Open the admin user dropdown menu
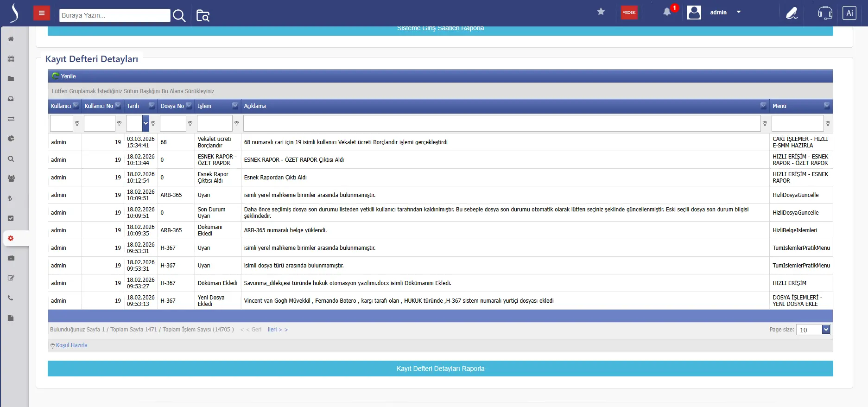 [x=739, y=12]
